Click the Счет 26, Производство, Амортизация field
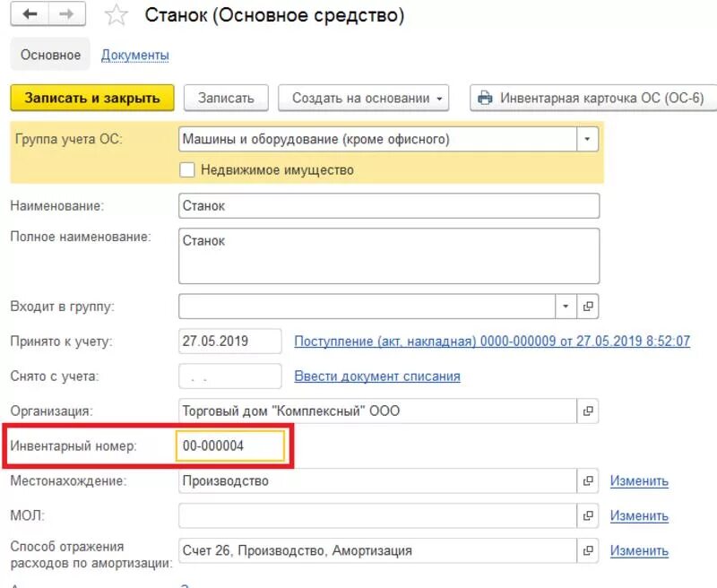 point(377,550)
